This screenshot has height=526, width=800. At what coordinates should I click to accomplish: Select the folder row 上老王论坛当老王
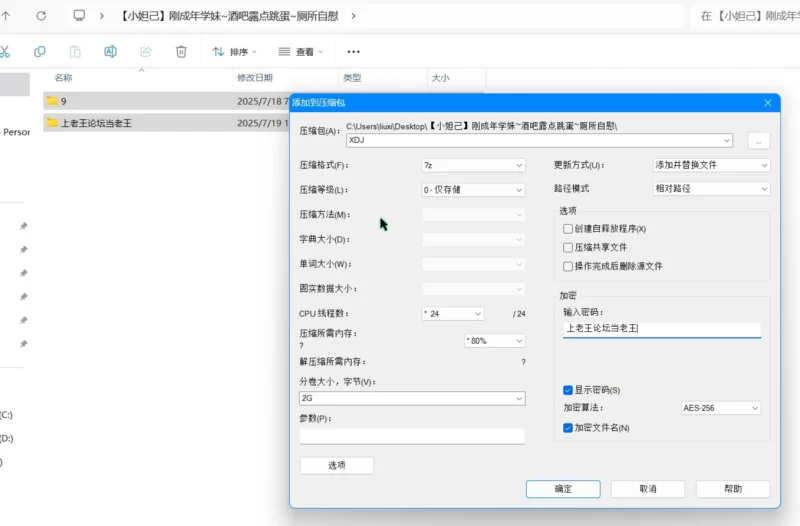[x=166, y=123]
